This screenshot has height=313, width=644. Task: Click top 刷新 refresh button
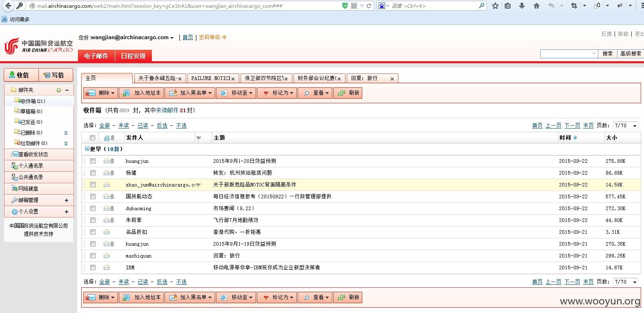tap(348, 93)
